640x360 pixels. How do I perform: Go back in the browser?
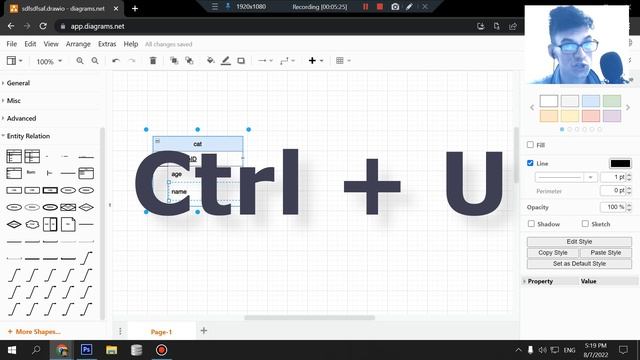tap(11, 26)
